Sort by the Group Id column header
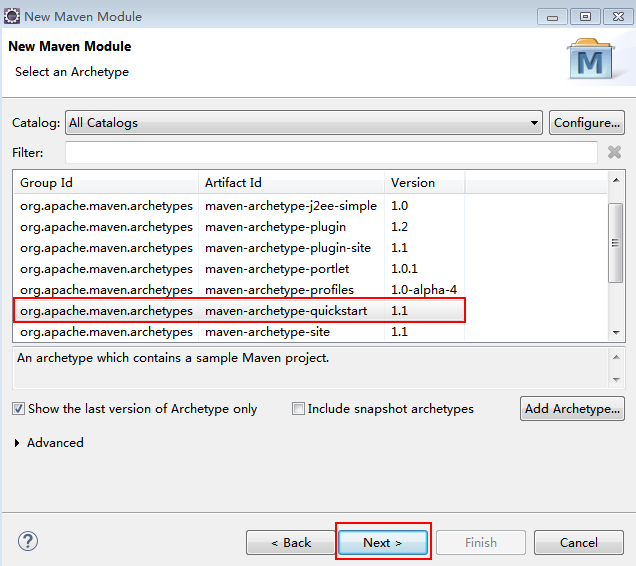This screenshot has width=636, height=566. (x=105, y=183)
